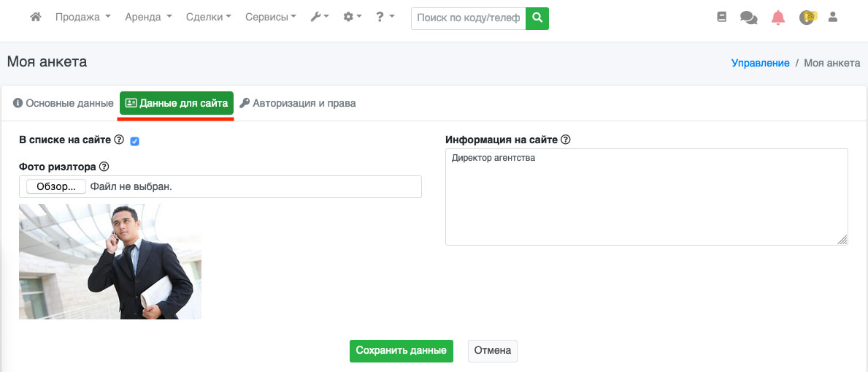Screen dimensions: 868x372
Task: Follow the Управление breadcrumb link
Action: pyautogui.click(x=760, y=63)
